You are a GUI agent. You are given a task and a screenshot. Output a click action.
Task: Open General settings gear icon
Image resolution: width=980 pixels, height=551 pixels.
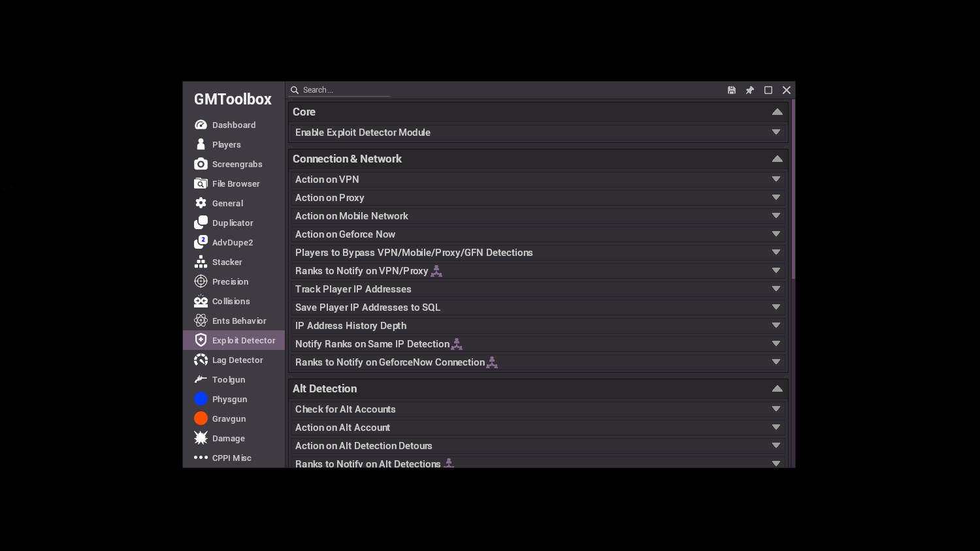coord(201,203)
